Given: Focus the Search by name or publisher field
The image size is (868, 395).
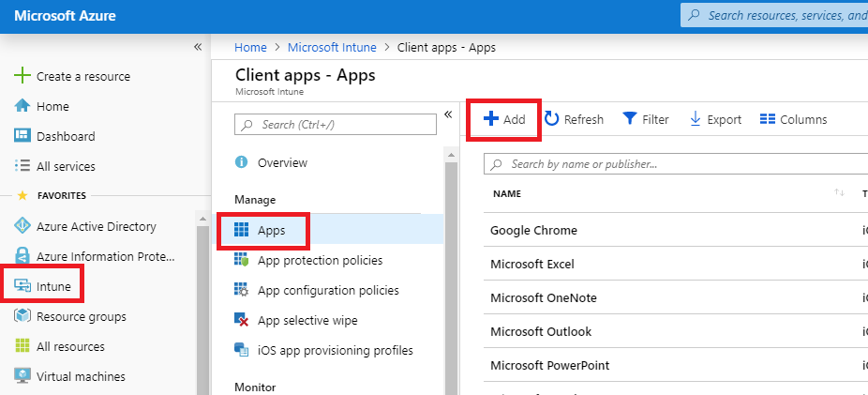Looking at the screenshot, I should (675, 164).
